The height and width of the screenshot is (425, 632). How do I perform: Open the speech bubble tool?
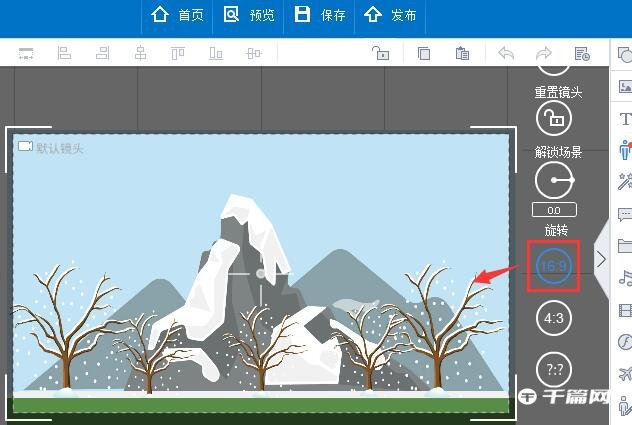pos(625,214)
